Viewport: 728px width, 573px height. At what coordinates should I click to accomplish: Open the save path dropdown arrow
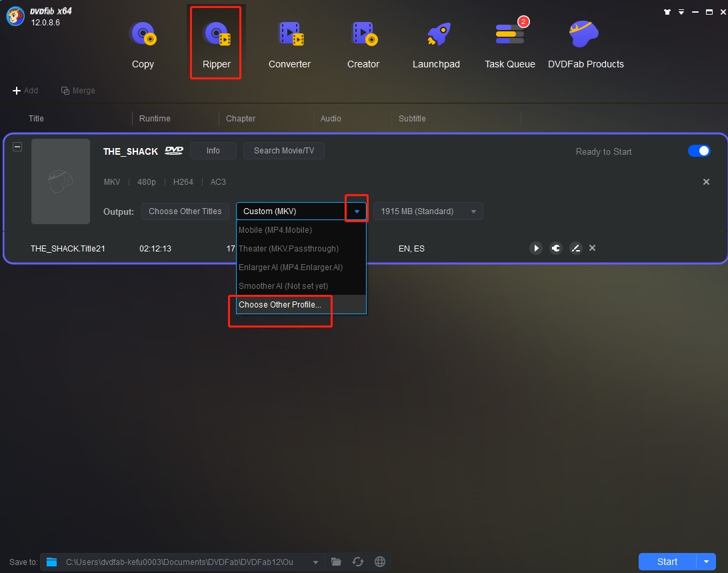point(315,562)
